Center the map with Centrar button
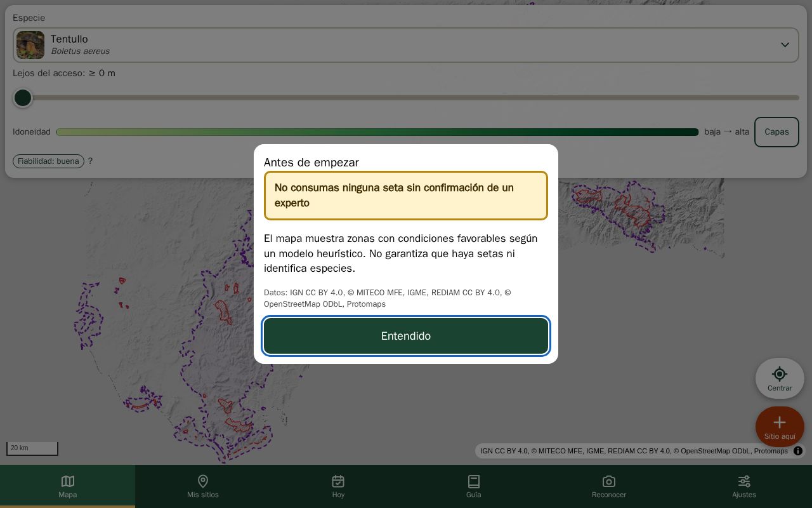Image resolution: width=812 pixels, height=508 pixels. [780, 378]
